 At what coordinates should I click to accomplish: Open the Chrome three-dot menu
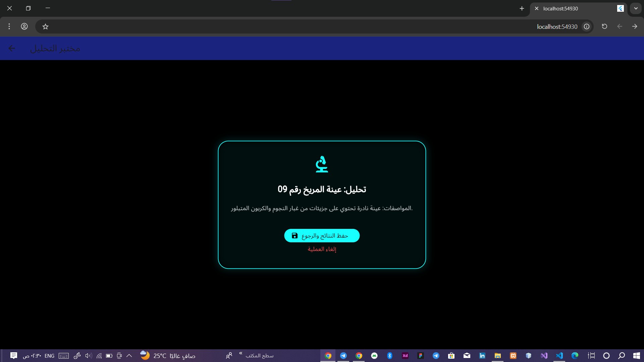click(x=9, y=26)
